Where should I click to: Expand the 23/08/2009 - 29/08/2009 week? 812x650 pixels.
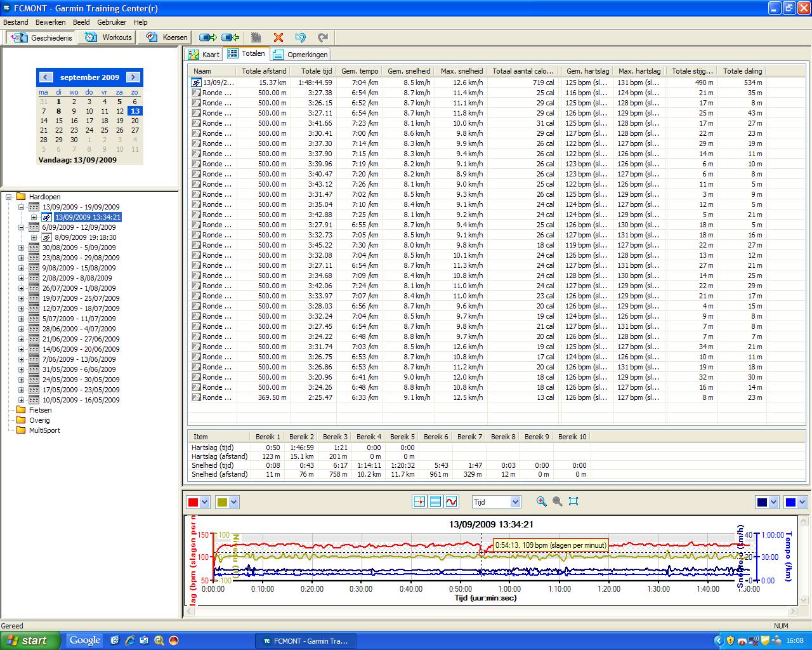[x=21, y=258]
